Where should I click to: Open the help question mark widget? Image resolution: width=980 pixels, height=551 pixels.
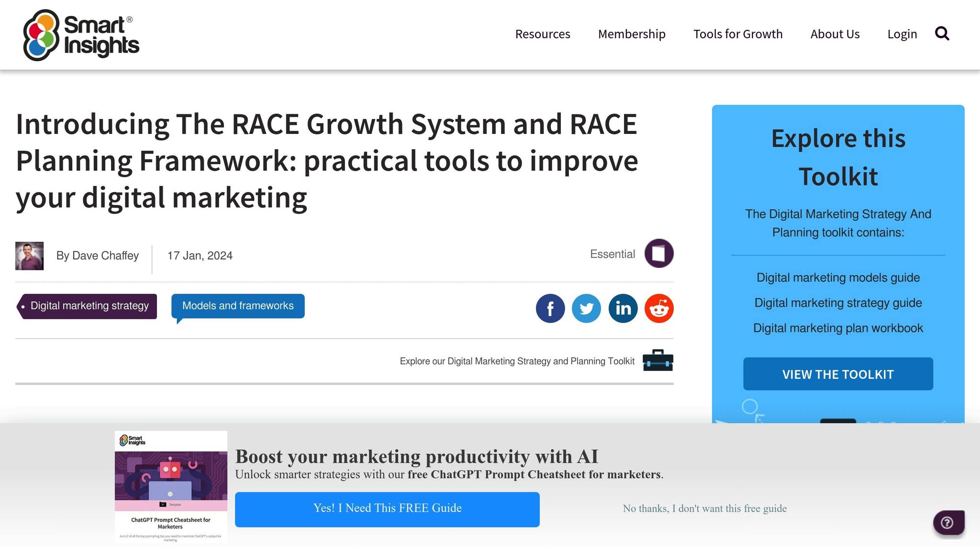[x=948, y=522]
